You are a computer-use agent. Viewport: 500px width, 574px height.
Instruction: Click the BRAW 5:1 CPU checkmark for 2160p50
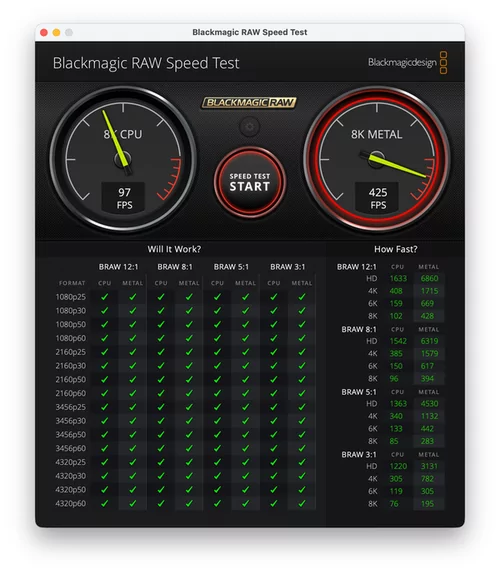pos(217,380)
